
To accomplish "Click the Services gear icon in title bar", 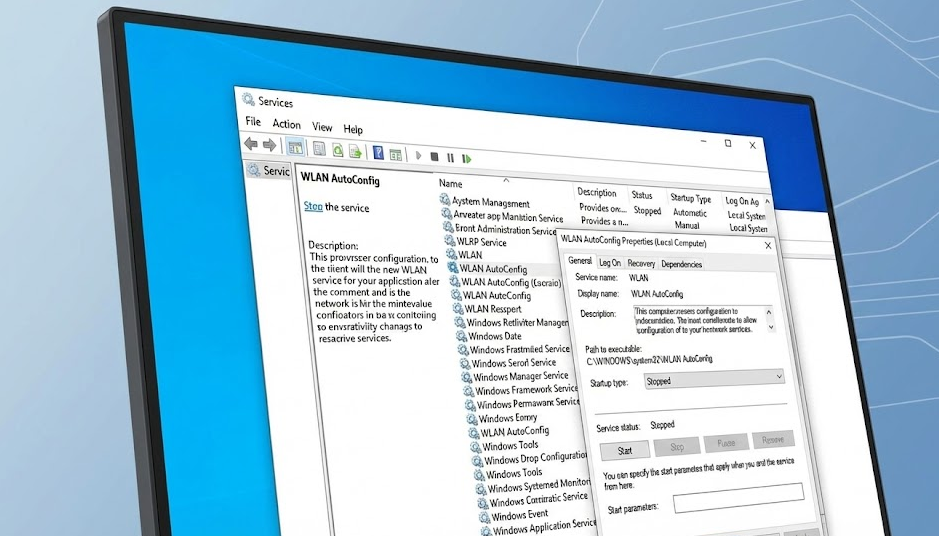I will pos(248,99).
